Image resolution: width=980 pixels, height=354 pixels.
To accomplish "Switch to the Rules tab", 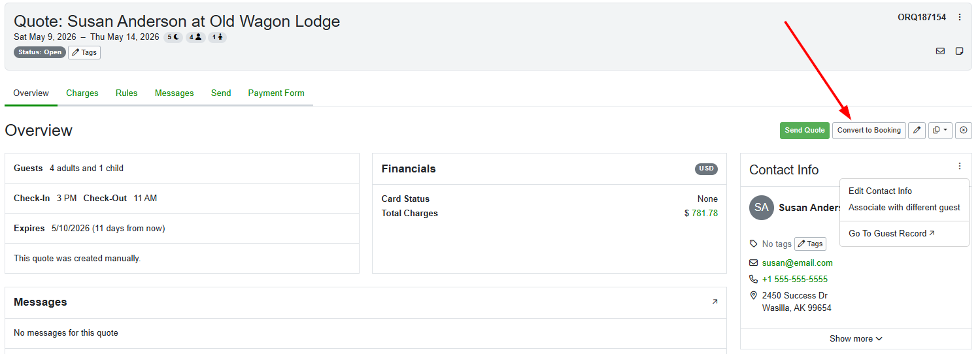I will point(127,93).
